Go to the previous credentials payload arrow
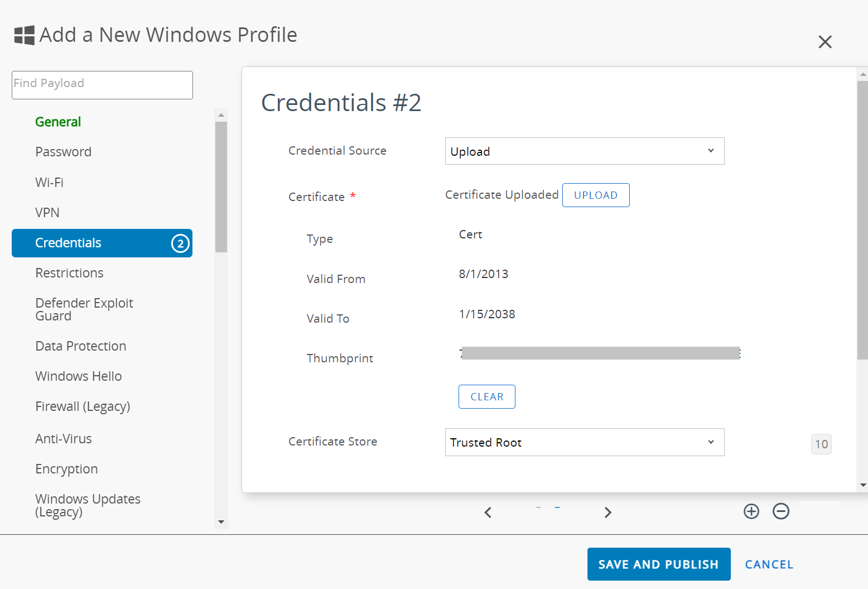The width and height of the screenshot is (868, 589). click(x=488, y=513)
